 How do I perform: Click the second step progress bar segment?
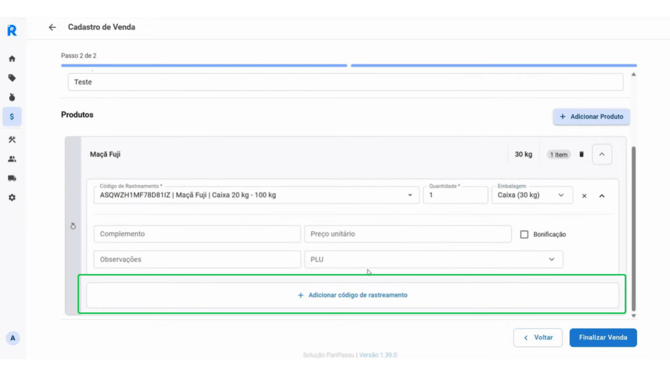[494, 65]
